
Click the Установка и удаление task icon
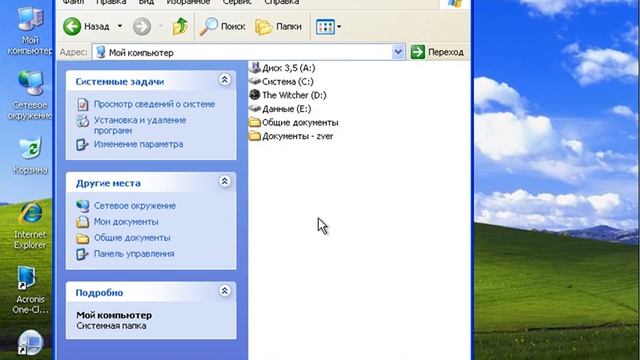click(x=82, y=121)
